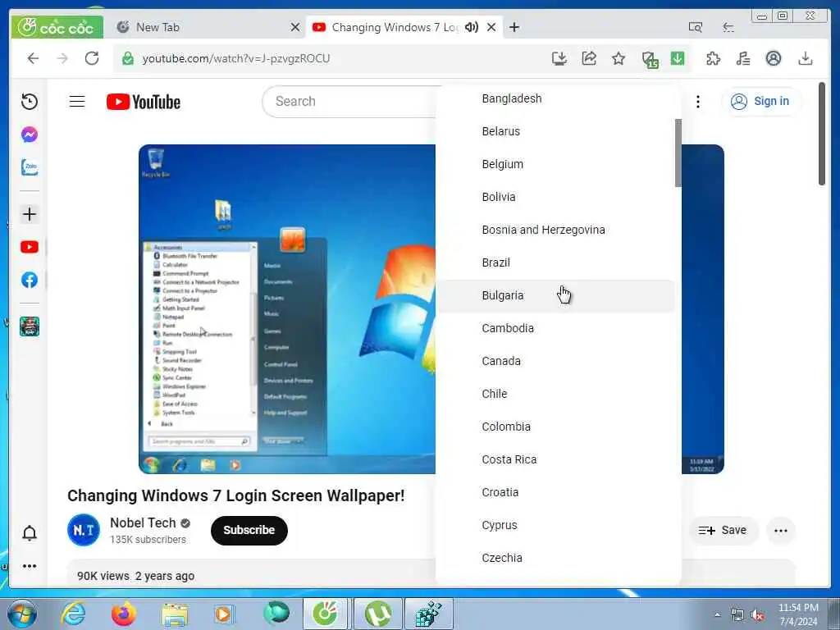Select Bulgaria in the location menu
The height and width of the screenshot is (630, 840).
coord(556,295)
